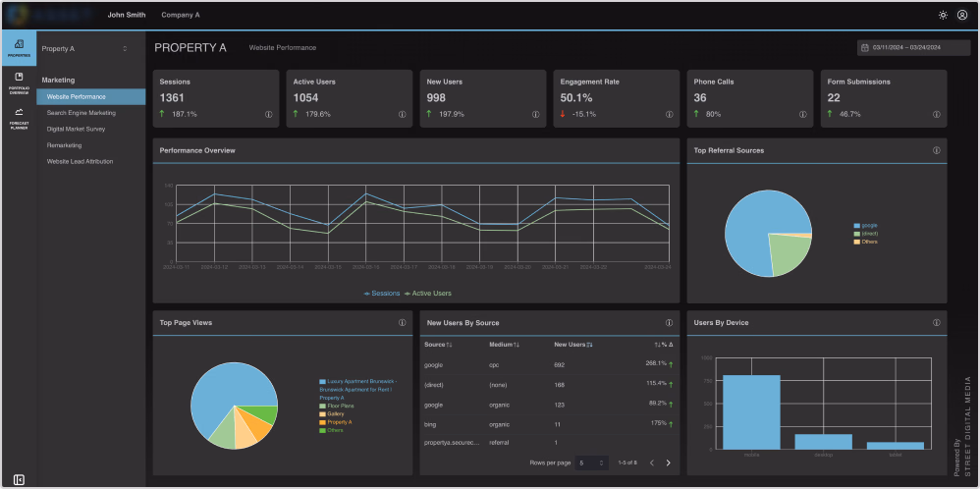Collapse the sidebar with the bottom-left panel icon
Screen dimensions: 980x489
19,479
